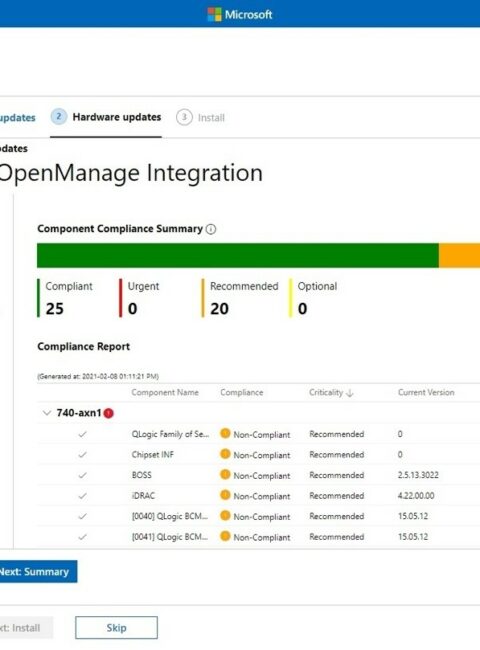480x650 pixels.
Task: Click version '15.05.12' in [0041] row
Action: (x=413, y=536)
